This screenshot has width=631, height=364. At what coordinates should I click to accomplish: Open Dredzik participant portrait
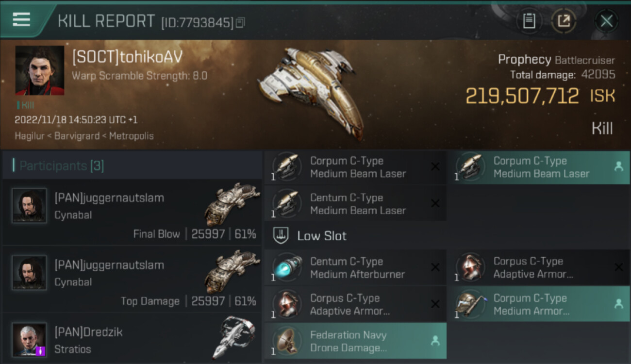(30, 339)
